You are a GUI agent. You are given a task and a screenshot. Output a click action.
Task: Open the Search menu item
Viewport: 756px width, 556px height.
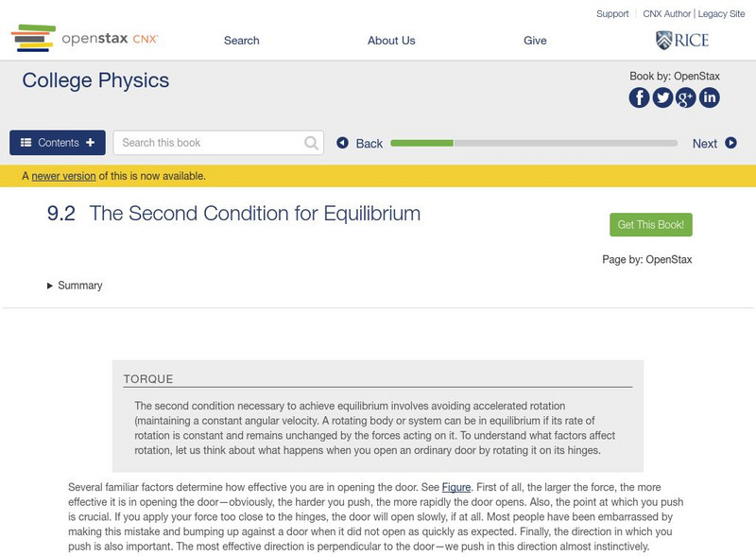pyautogui.click(x=240, y=40)
